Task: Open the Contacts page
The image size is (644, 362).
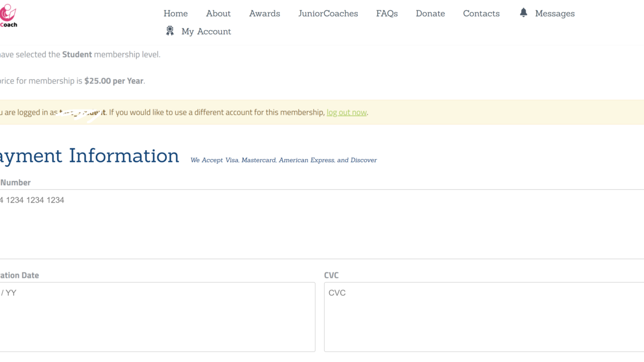Action: tap(481, 13)
